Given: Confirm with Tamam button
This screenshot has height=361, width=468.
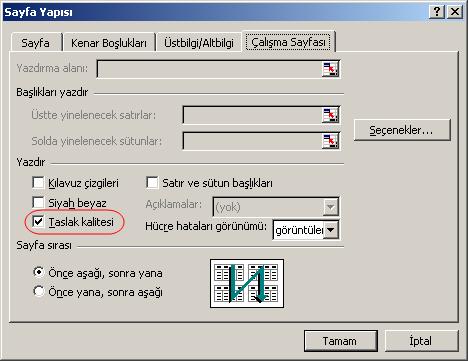Looking at the screenshot, I should tap(340, 341).
